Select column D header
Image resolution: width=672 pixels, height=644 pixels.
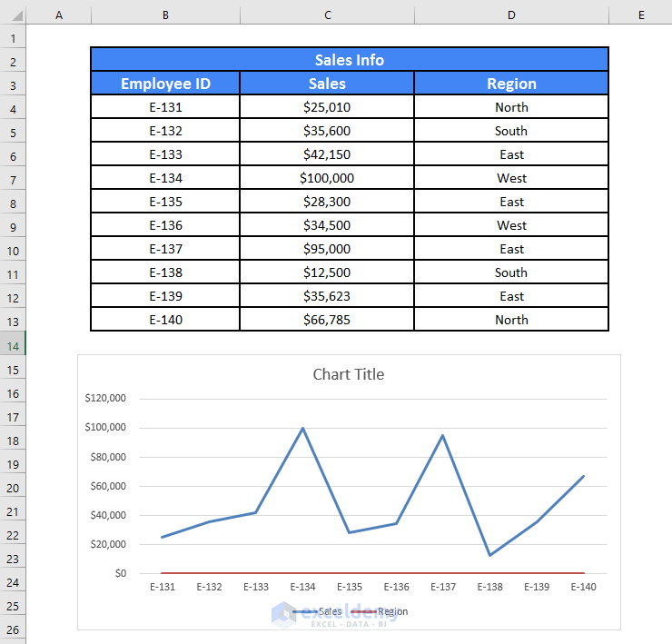coord(511,15)
